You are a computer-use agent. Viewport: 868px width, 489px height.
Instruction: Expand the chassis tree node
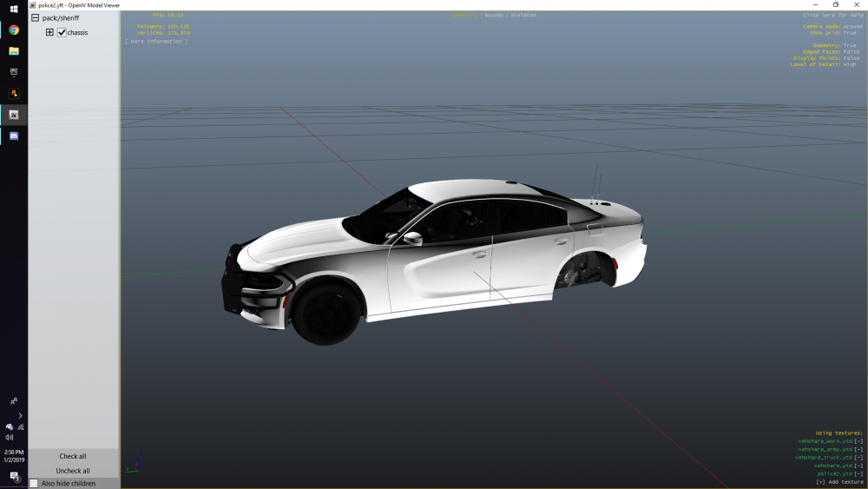click(x=49, y=32)
